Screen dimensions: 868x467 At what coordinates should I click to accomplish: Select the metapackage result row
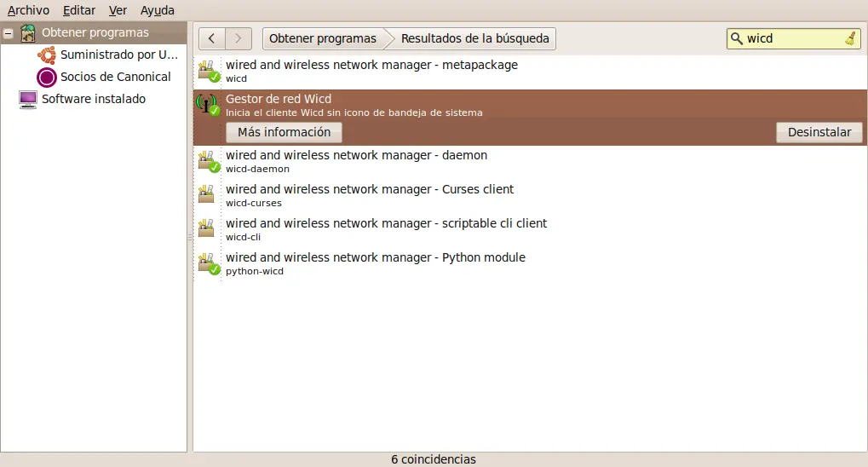pyautogui.click(x=531, y=72)
